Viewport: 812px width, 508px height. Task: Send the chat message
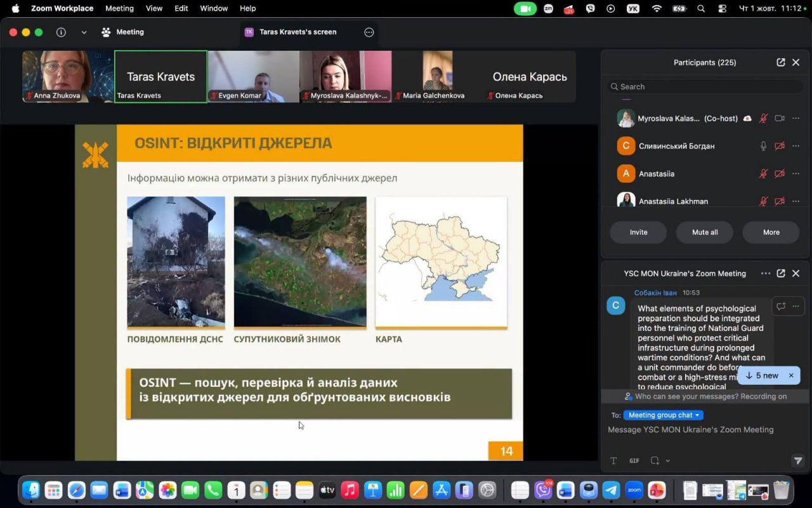point(798,461)
